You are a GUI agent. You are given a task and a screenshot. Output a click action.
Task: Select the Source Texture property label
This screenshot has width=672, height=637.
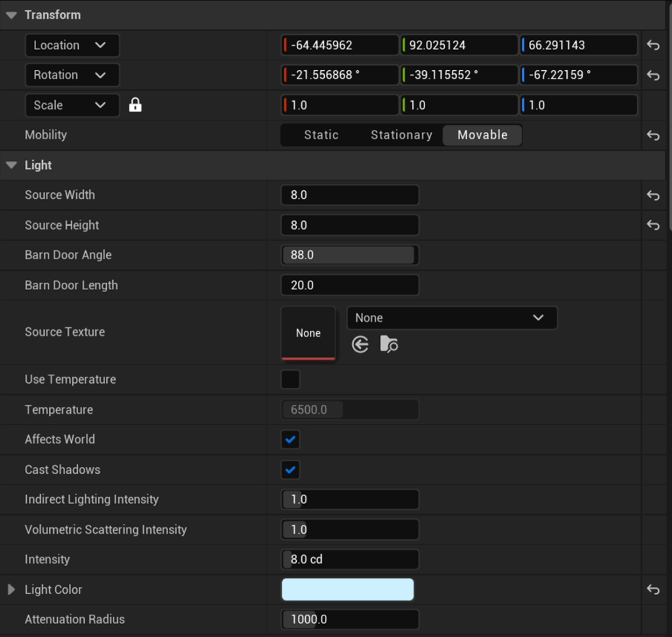click(x=65, y=332)
